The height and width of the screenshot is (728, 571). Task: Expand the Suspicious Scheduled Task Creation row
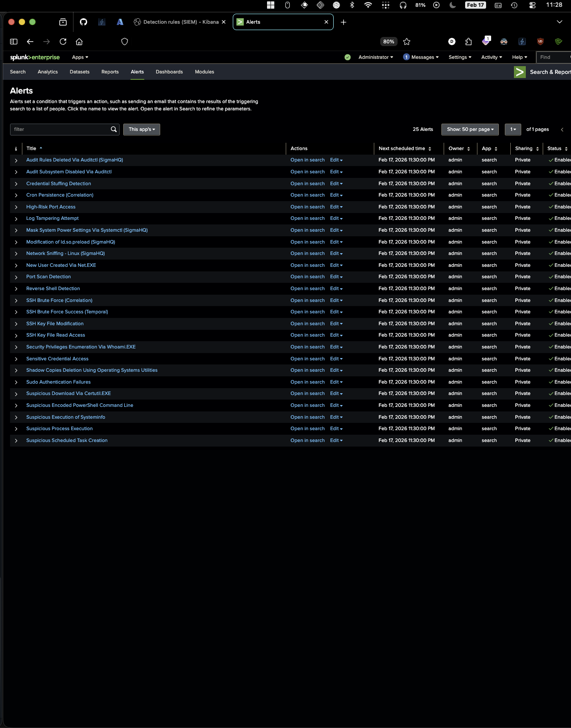pos(16,441)
